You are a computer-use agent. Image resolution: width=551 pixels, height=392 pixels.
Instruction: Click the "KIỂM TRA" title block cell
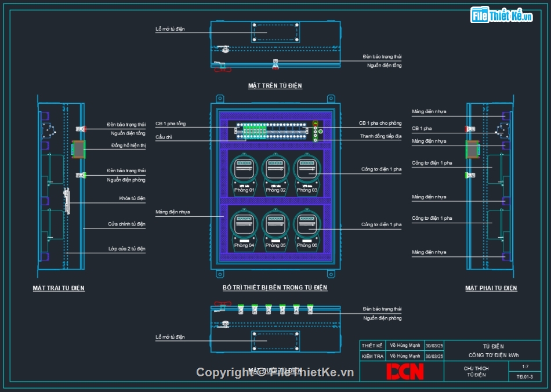[x=372, y=356]
